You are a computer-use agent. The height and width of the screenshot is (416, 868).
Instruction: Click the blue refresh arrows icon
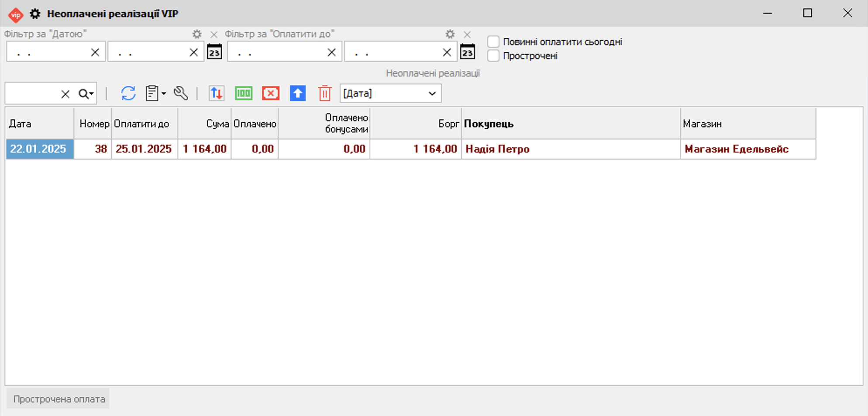(x=128, y=94)
